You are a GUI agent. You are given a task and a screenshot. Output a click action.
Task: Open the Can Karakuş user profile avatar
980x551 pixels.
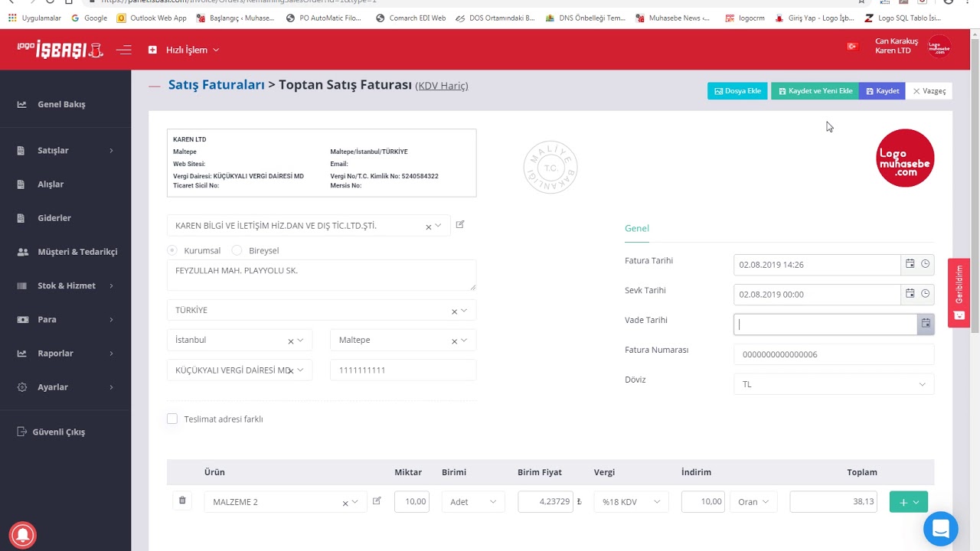click(939, 47)
